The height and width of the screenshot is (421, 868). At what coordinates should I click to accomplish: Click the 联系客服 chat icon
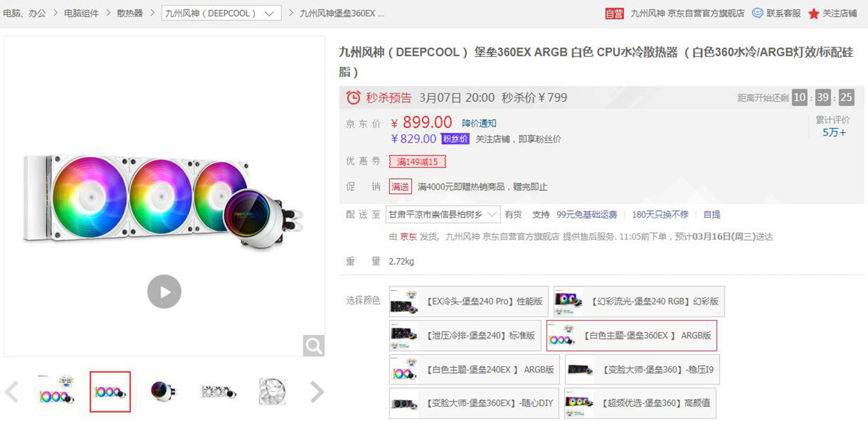757,13
